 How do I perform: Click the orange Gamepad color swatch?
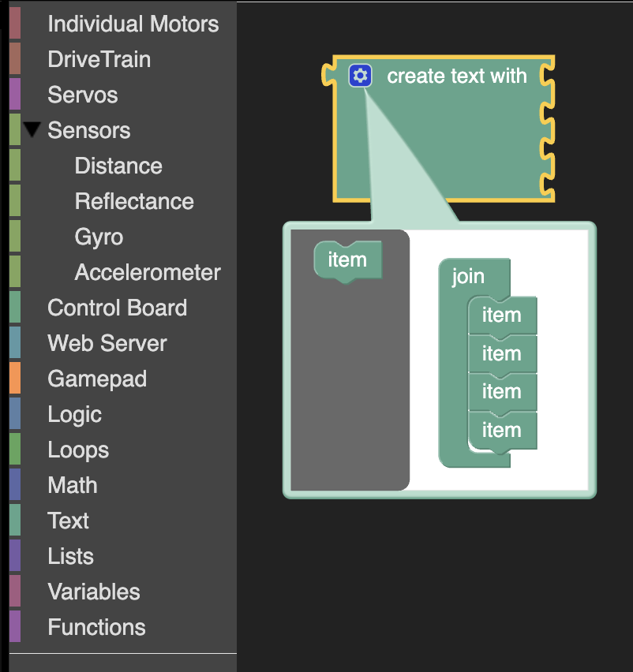pyautogui.click(x=15, y=378)
